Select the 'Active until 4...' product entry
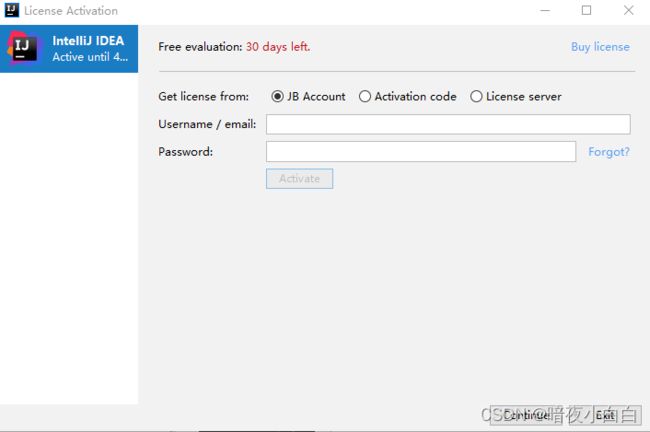The image size is (650, 432). click(x=69, y=49)
